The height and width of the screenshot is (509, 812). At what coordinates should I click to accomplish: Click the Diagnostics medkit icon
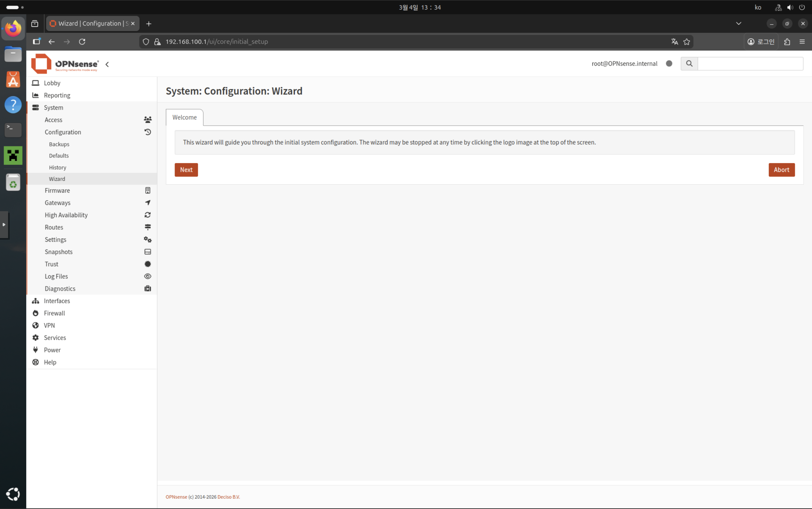coord(147,288)
